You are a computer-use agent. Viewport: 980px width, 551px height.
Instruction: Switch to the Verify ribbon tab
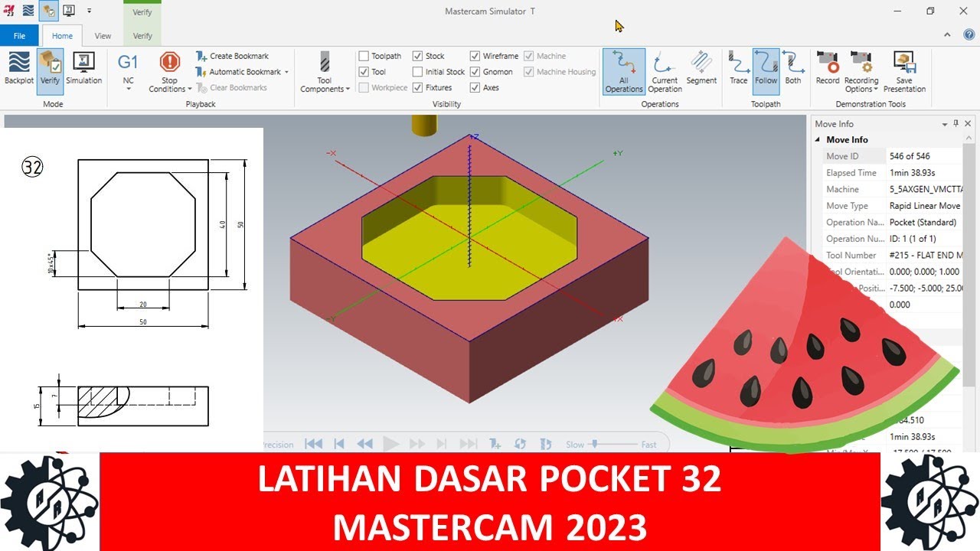142,36
